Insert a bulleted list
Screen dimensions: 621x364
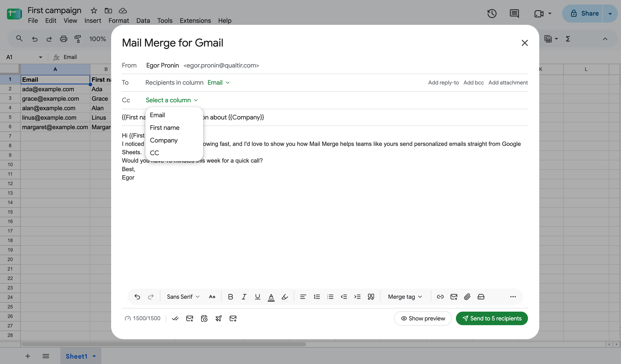click(x=330, y=297)
